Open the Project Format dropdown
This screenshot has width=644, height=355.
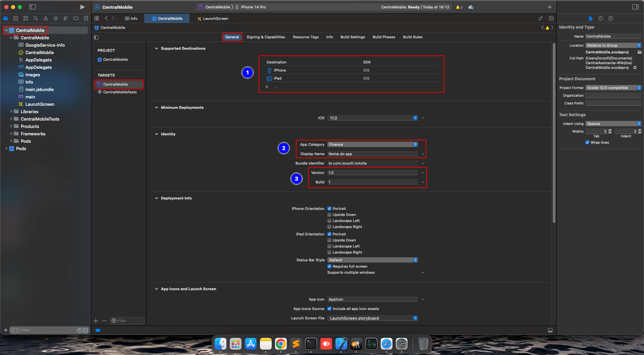(613, 88)
